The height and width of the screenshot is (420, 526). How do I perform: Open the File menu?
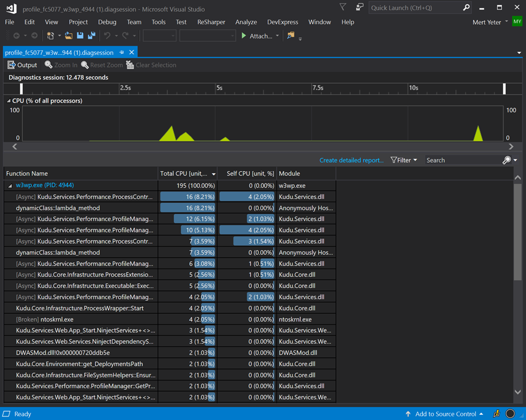(9, 22)
